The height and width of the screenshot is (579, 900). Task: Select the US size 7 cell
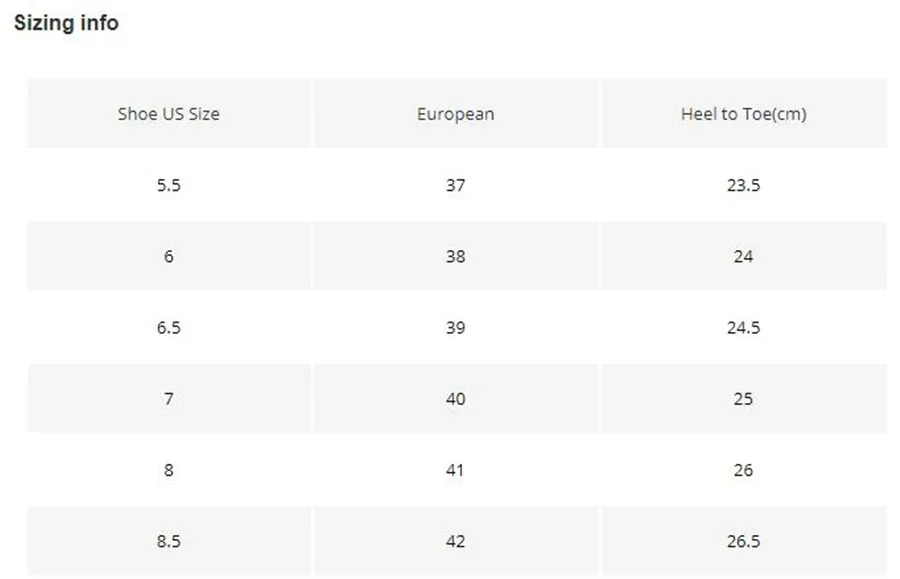coord(168,399)
